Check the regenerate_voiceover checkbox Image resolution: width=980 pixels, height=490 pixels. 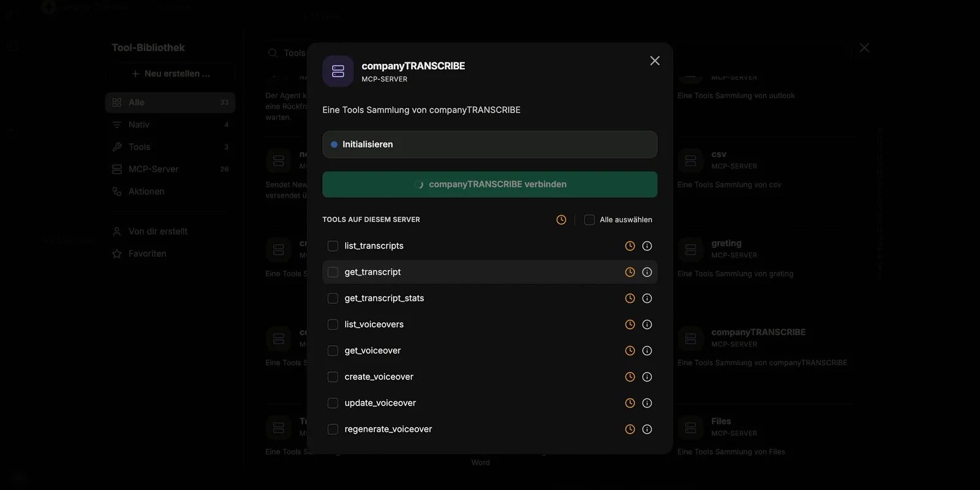[x=333, y=429]
